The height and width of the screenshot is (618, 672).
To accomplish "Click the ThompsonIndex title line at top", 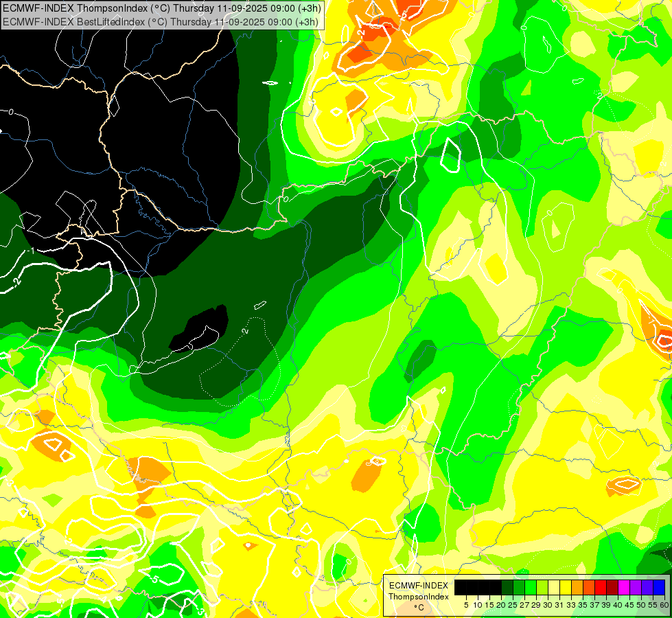I will point(161,8).
